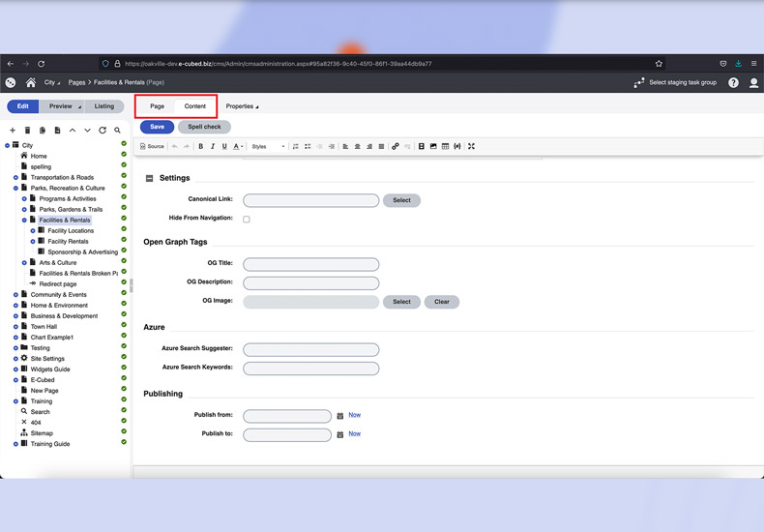Open the Styles dropdown in editor toolbar
Image resolution: width=764 pixels, height=532 pixels.
point(268,147)
